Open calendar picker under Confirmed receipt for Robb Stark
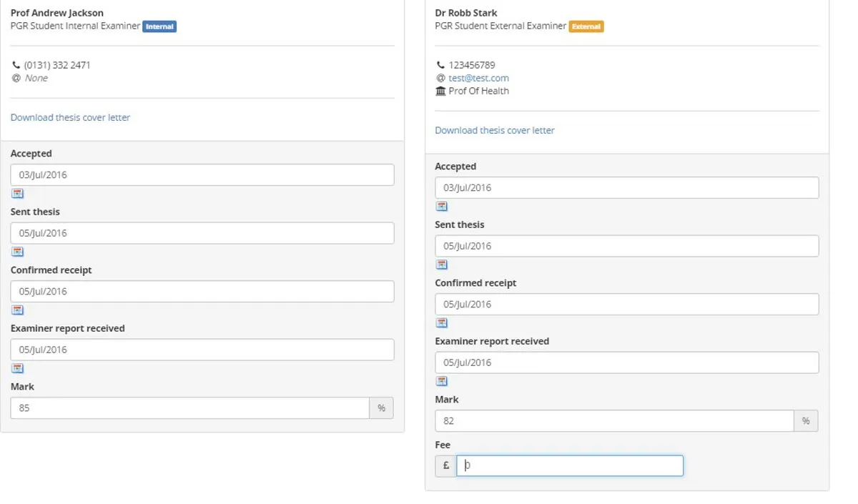 [x=441, y=322]
